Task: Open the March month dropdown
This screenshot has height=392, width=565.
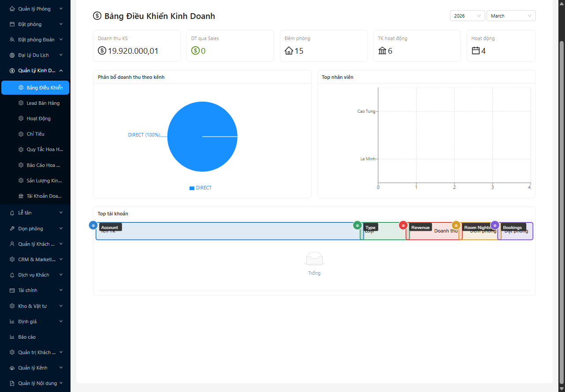Action: coord(511,16)
